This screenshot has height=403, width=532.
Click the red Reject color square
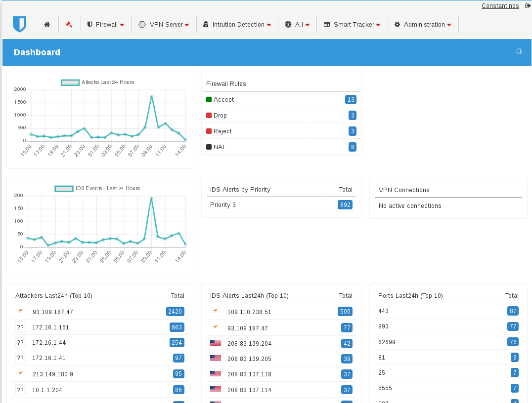[209, 131]
